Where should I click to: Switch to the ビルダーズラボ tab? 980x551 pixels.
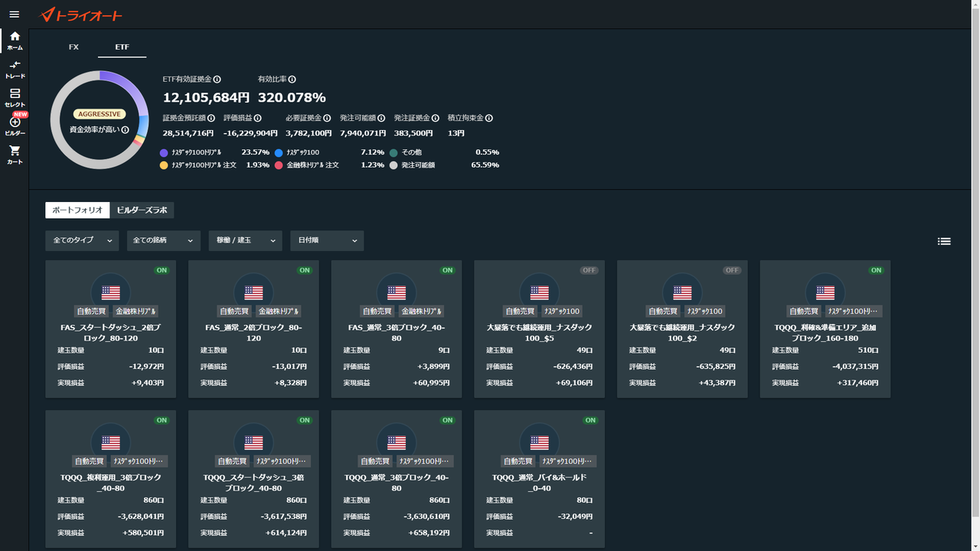[142, 210]
